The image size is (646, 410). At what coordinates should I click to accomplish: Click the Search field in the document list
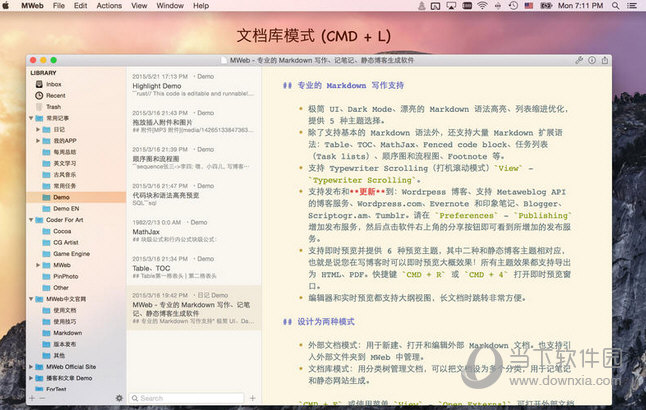(187, 398)
